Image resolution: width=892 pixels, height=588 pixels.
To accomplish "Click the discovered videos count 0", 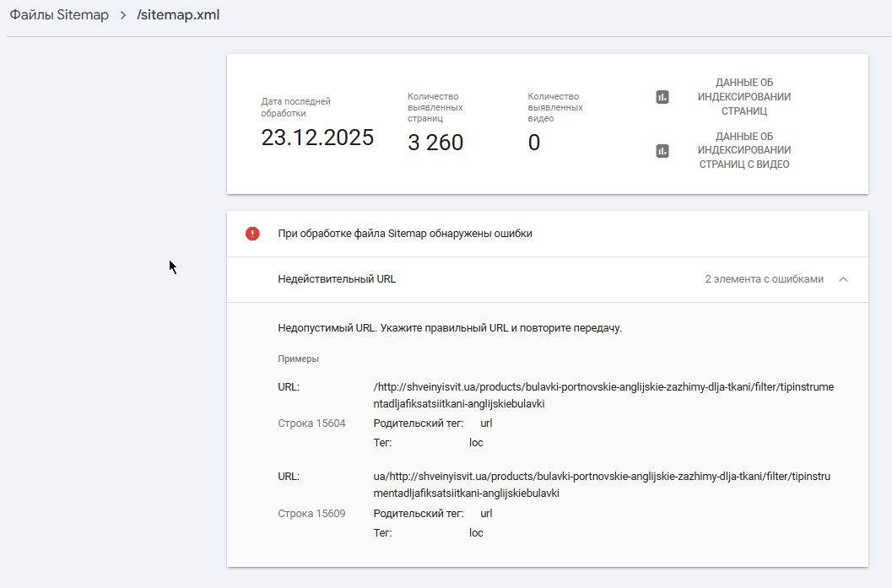I will pyautogui.click(x=534, y=143).
